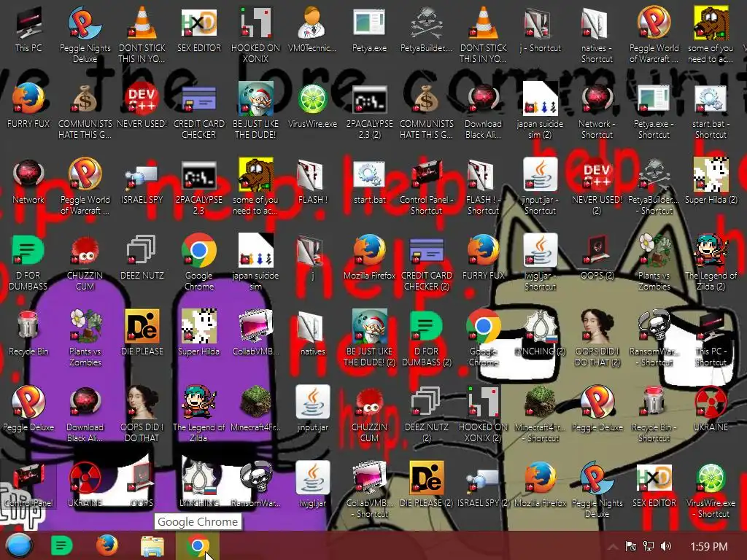
Task: Select the j - Shortcut desktop icon
Action: pos(540,29)
